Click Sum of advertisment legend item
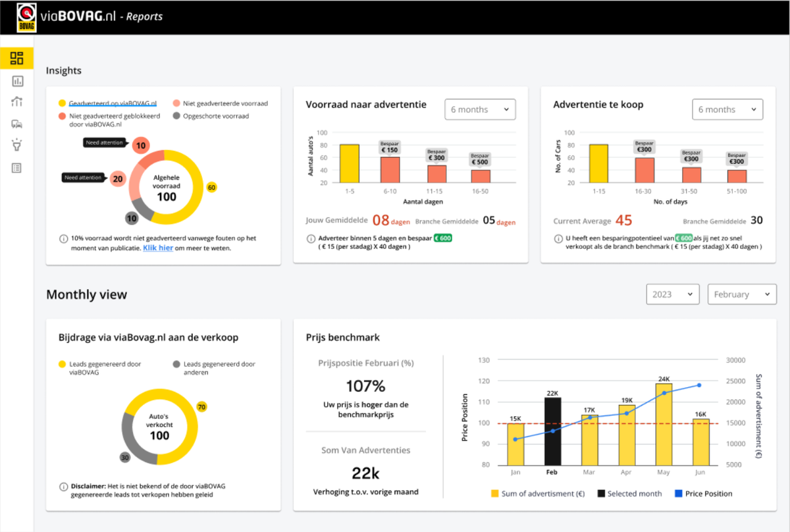 [x=537, y=493]
